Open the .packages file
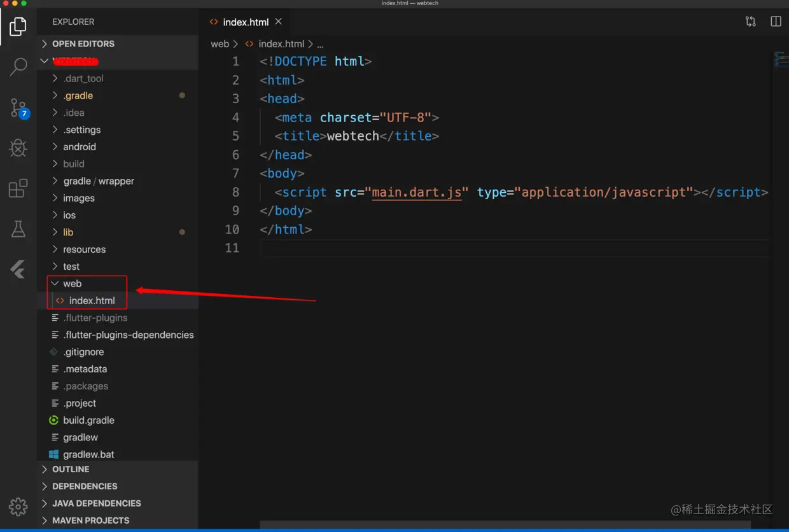 (x=118, y=387)
